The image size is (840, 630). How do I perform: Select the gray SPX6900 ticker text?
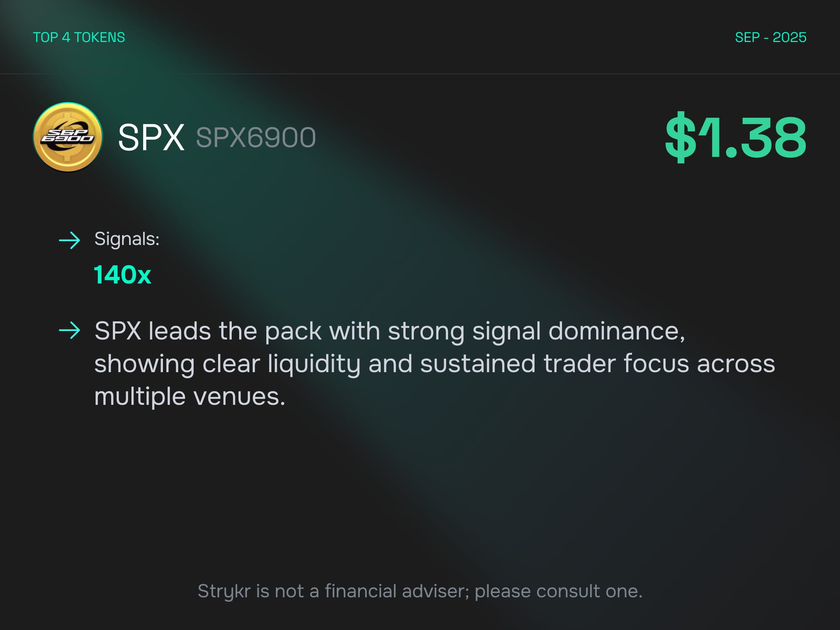256,137
